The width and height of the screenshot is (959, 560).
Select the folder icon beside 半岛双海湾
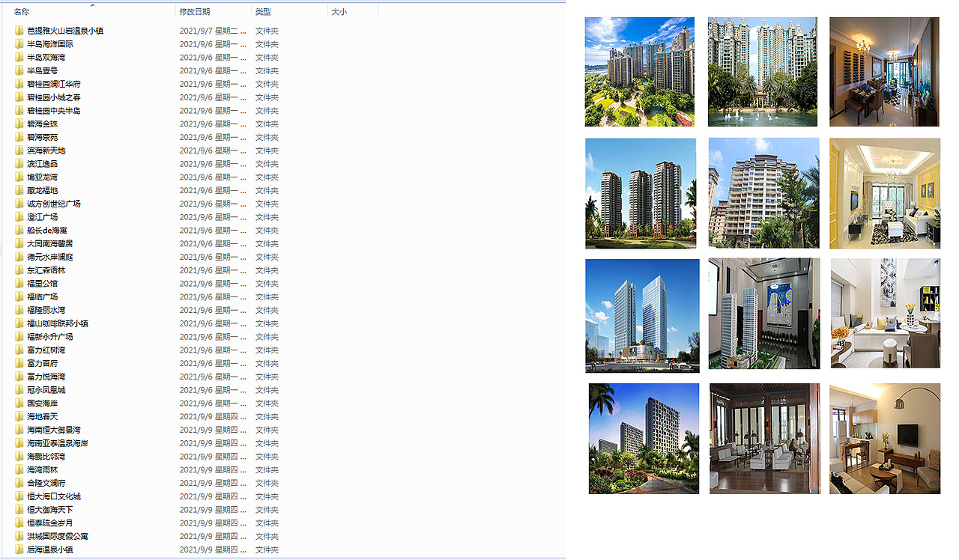click(x=19, y=58)
